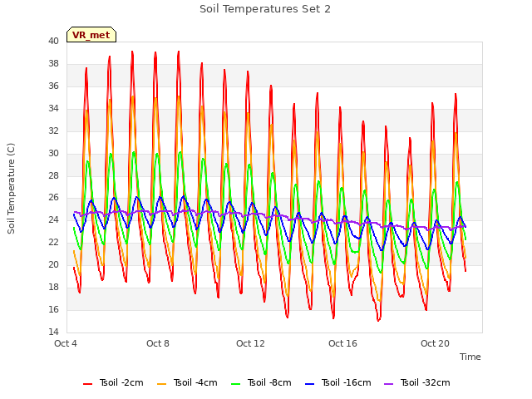
Task: Click the Soil Temperature (C) y-axis title
Action: click(11, 189)
